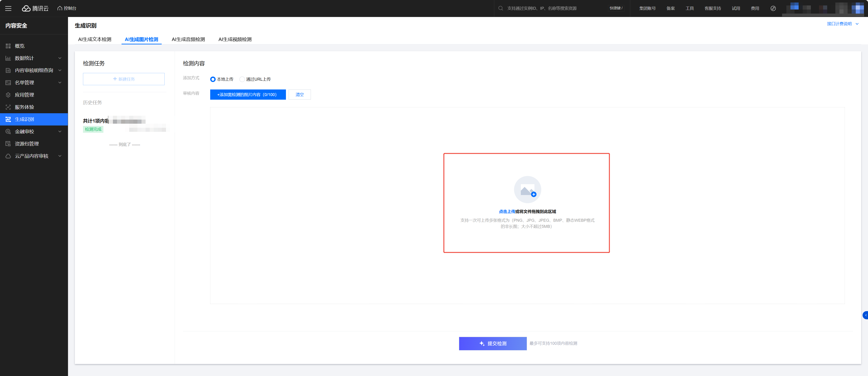Open the hamburger menu icon
This screenshot has height=376, width=868.
[x=8, y=8]
